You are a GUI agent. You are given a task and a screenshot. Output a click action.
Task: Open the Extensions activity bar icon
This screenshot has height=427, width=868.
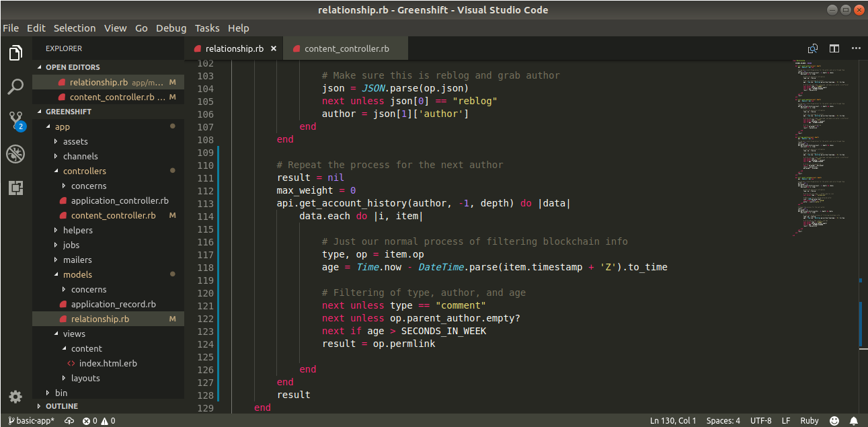pos(16,188)
